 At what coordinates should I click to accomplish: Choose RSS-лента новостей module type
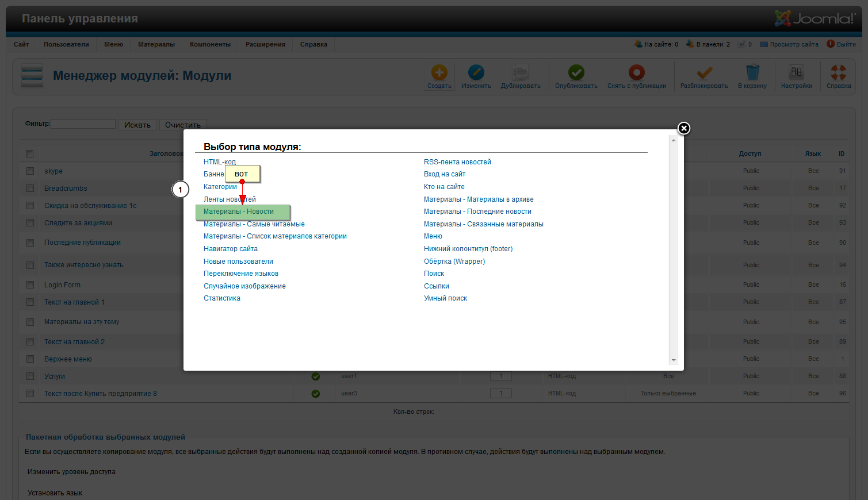coord(457,162)
